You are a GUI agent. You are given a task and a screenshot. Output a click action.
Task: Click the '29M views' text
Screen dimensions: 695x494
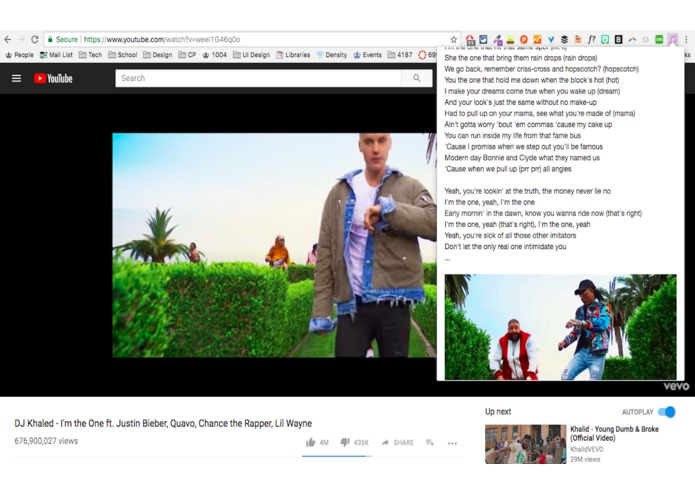pos(585,459)
